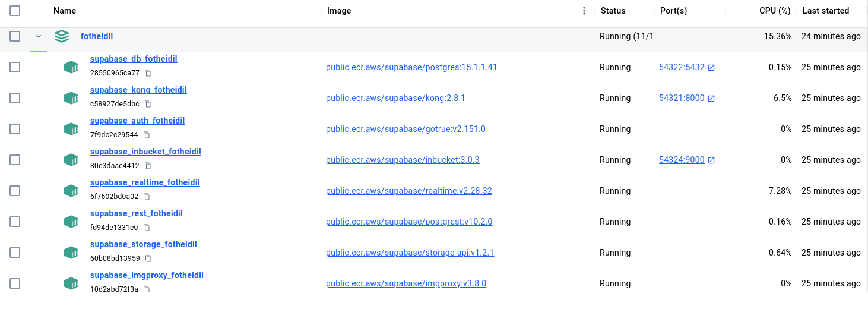The image size is (868, 328).
Task: Copy container ID 10d2abd72f3a
Action: click(147, 289)
